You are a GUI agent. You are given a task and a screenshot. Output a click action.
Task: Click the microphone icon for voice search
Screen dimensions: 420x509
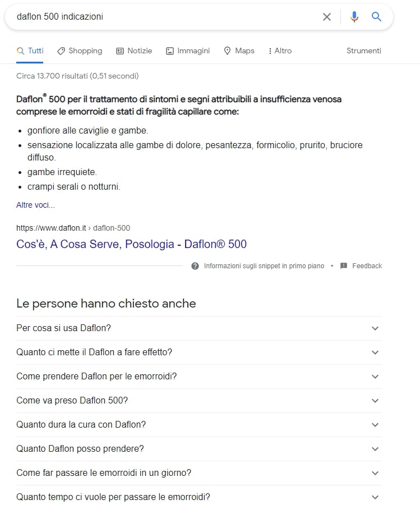click(354, 17)
